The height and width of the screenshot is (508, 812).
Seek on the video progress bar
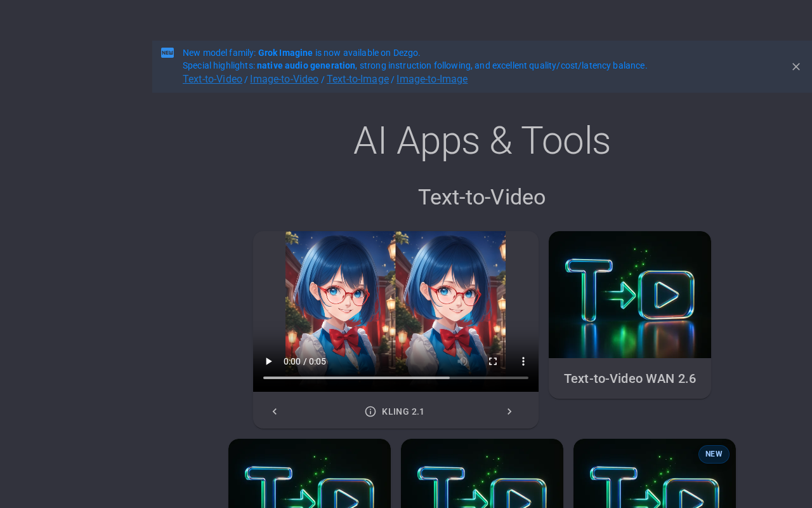[396, 378]
